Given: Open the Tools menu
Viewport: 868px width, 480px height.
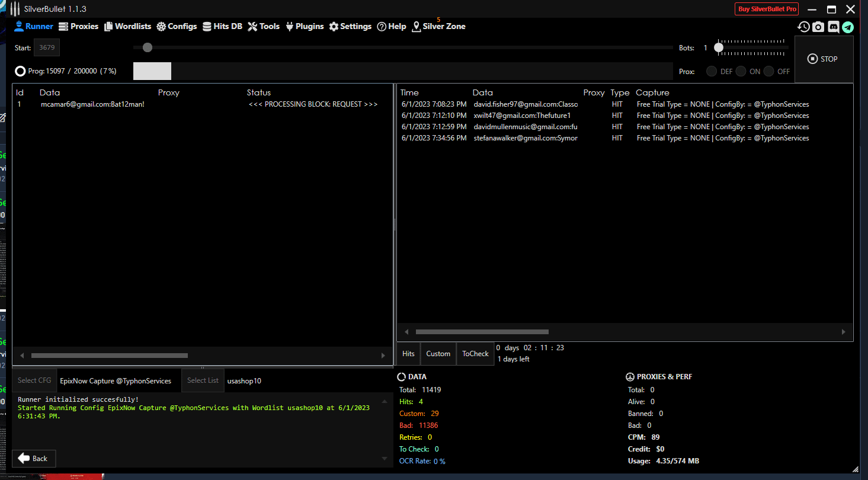Looking at the screenshot, I should 264,26.
